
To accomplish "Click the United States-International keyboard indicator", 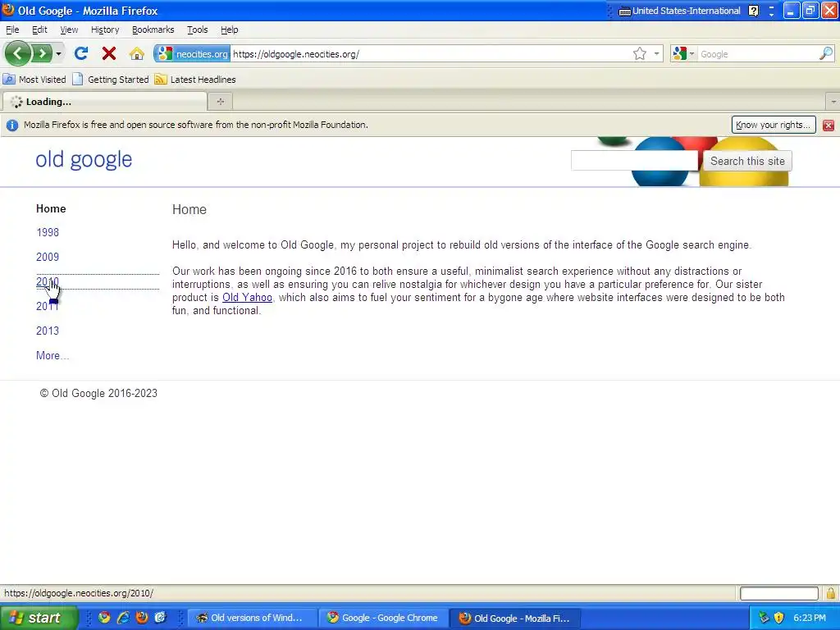I will click(x=679, y=11).
